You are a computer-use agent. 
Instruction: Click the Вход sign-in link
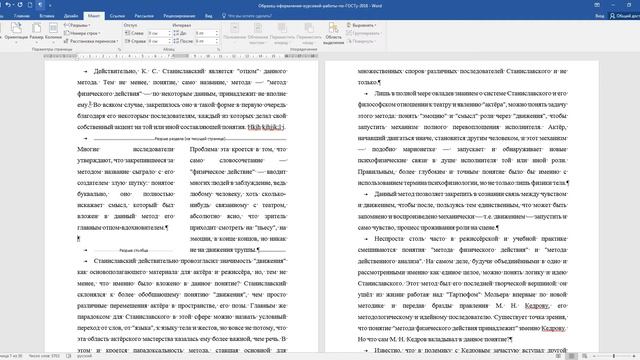600,16
